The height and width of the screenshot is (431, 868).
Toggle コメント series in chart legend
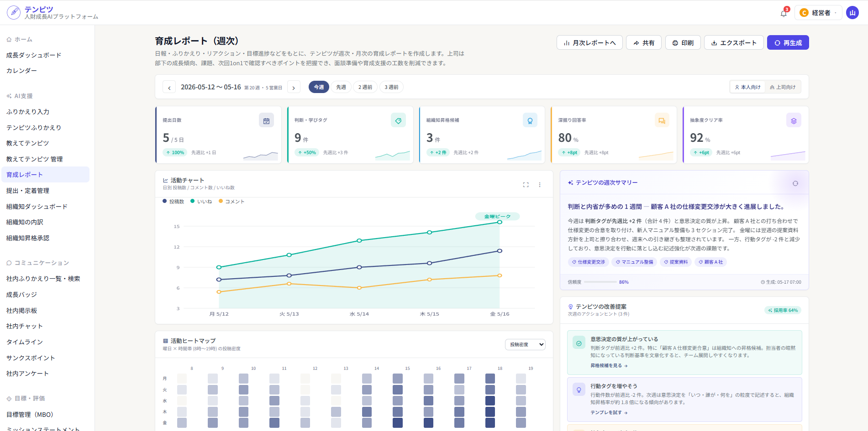[x=231, y=201]
